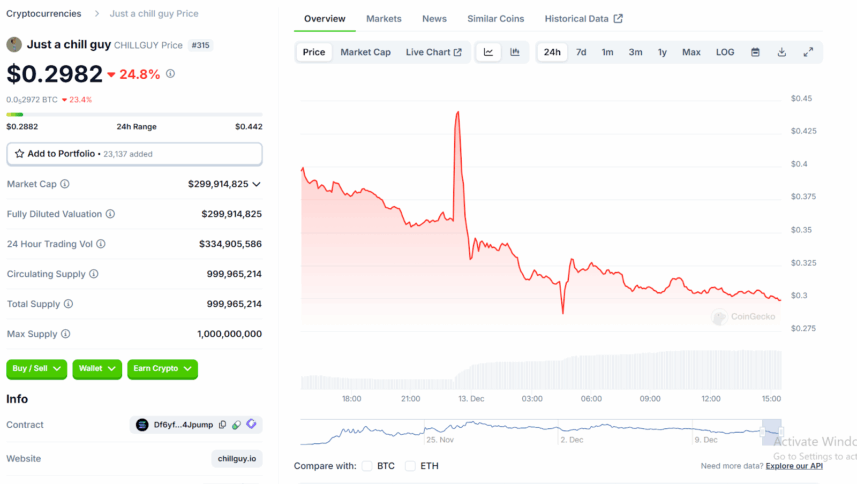Click the download chart data icon
The width and height of the screenshot is (857, 484).
[782, 52]
